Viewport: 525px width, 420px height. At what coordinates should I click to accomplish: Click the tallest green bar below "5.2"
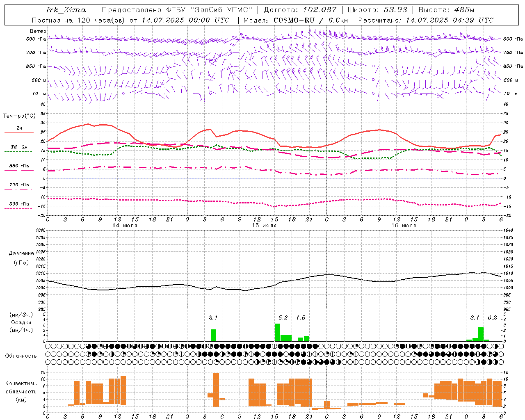(x=277, y=332)
